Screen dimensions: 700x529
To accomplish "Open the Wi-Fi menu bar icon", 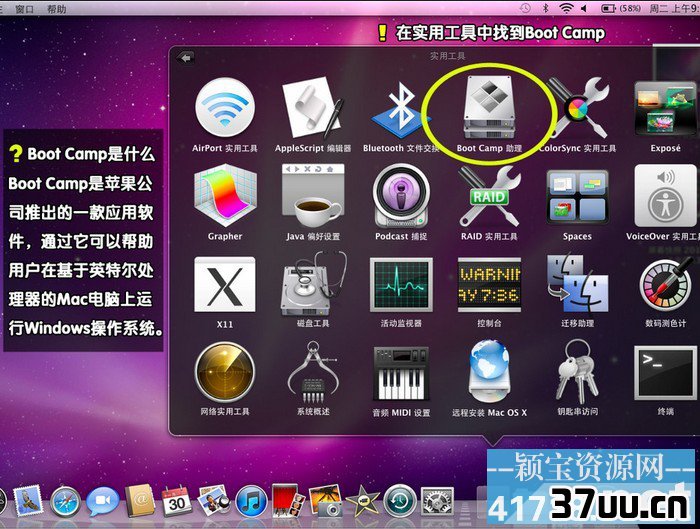I will 566,8.
